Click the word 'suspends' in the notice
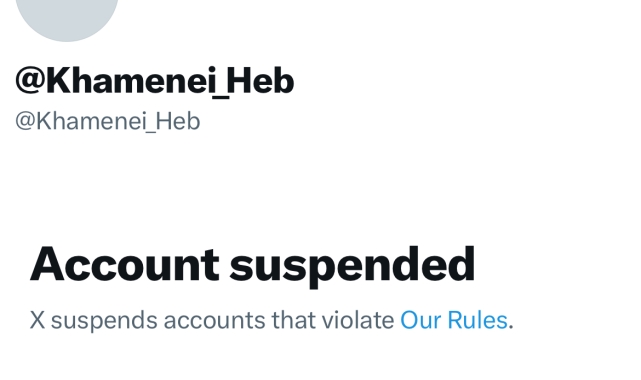Screen dimensions: 641x380 pos(104,321)
